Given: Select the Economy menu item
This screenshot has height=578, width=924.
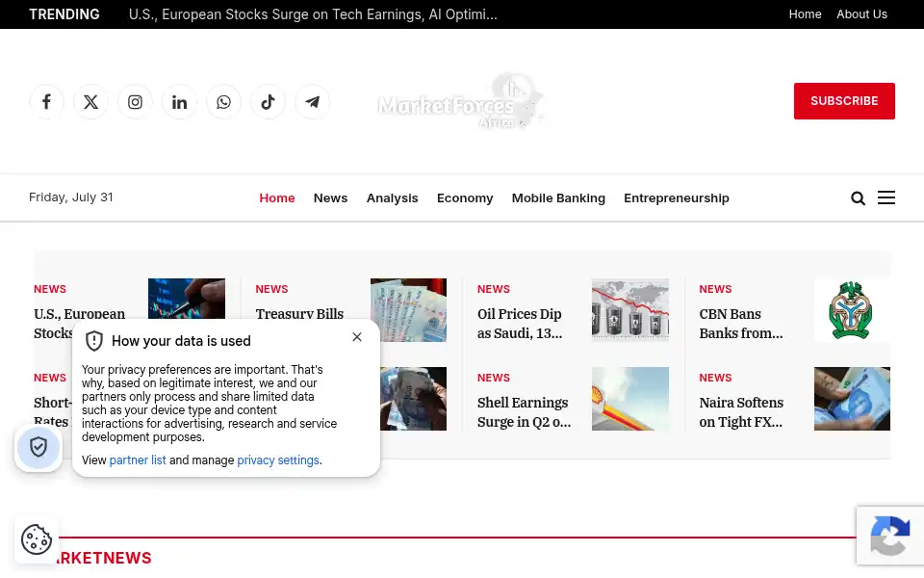Looking at the screenshot, I should [x=465, y=198].
